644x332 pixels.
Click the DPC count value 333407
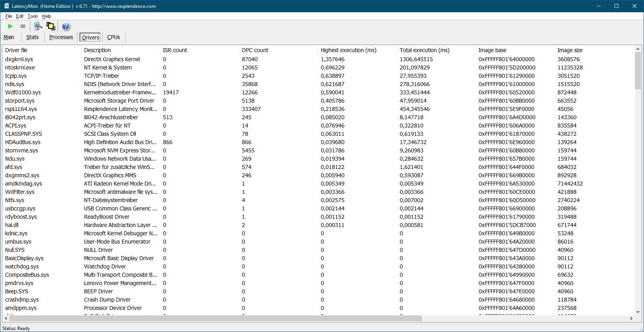click(x=251, y=109)
